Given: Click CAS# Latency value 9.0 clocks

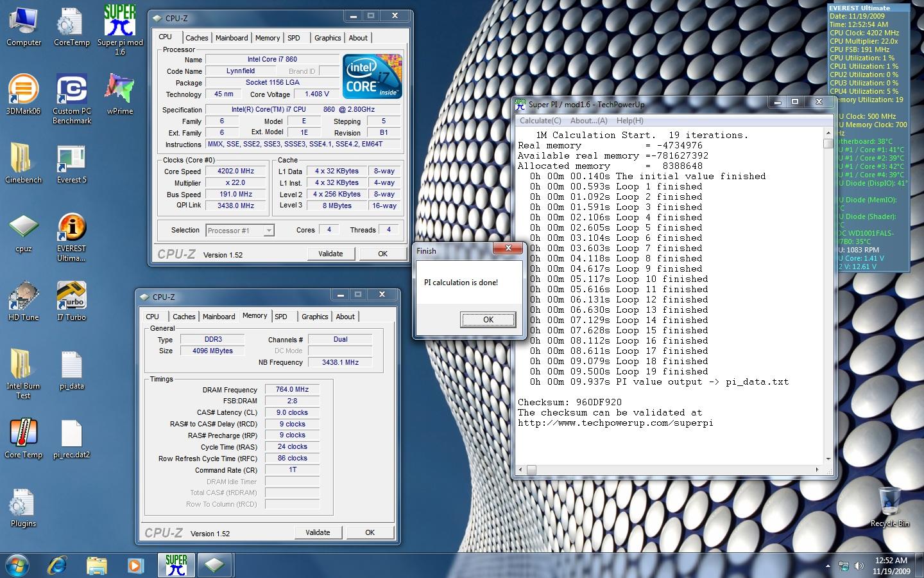Looking at the screenshot, I should pyautogui.click(x=292, y=412).
